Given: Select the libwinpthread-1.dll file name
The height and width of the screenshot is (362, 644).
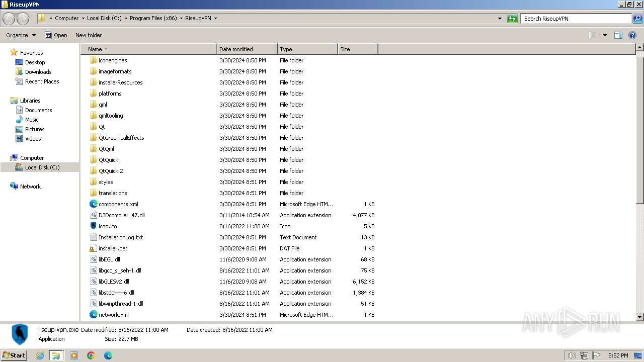Looking at the screenshot, I should tap(121, 304).
